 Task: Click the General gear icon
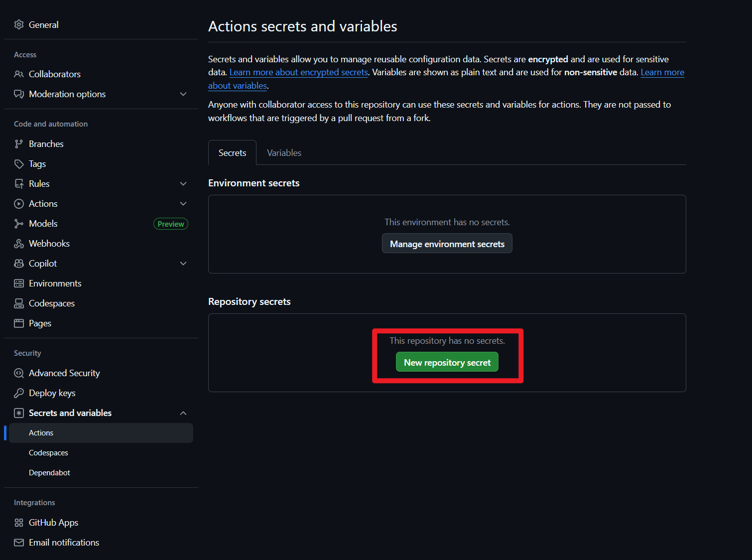(x=19, y=24)
